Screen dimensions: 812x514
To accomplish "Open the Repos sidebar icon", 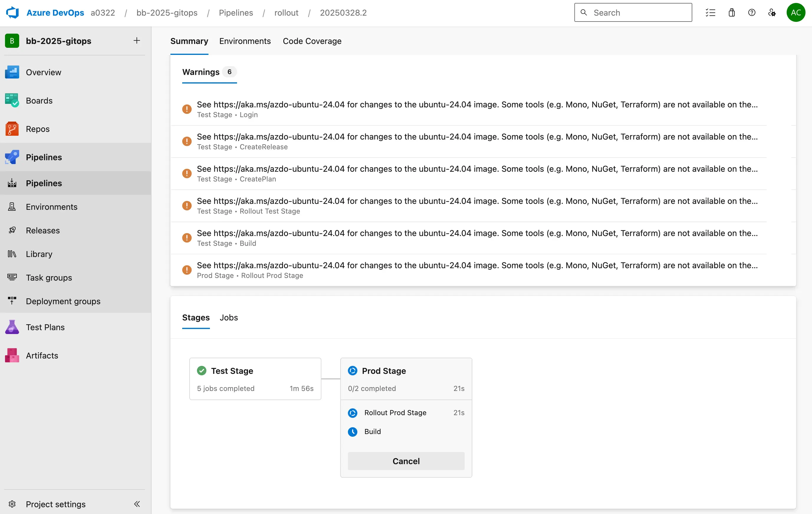I will [x=12, y=129].
